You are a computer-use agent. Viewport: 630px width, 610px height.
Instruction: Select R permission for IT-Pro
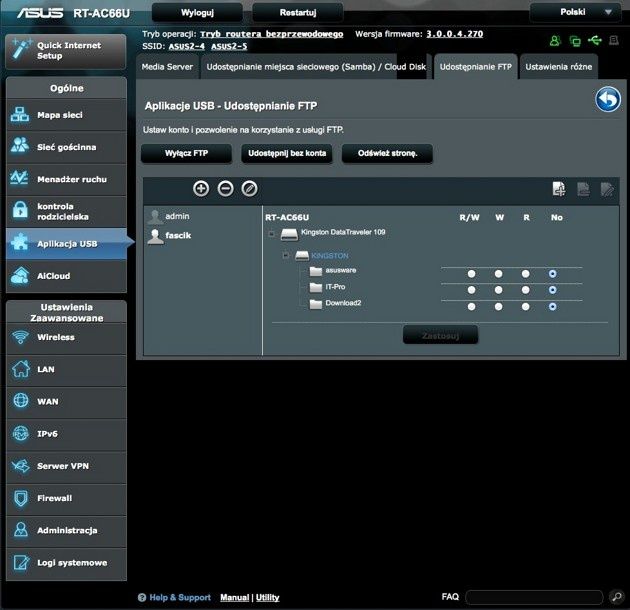point(525,290)
